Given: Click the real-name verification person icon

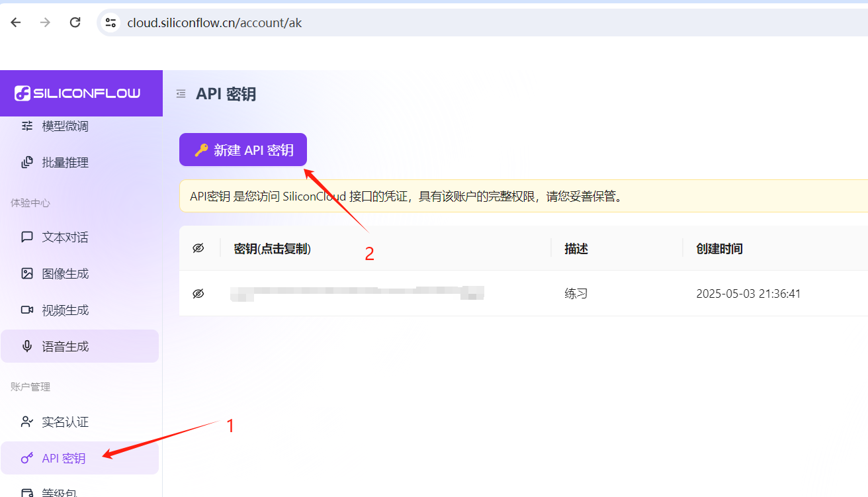Looking at the screenshot, I should [x=27, y=422].
